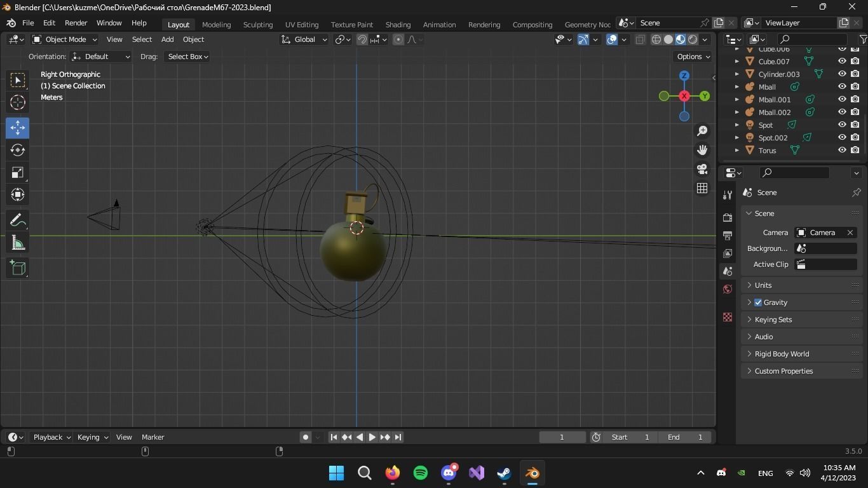Activate the 3D Cursor tool

click(x=18, y=102)
